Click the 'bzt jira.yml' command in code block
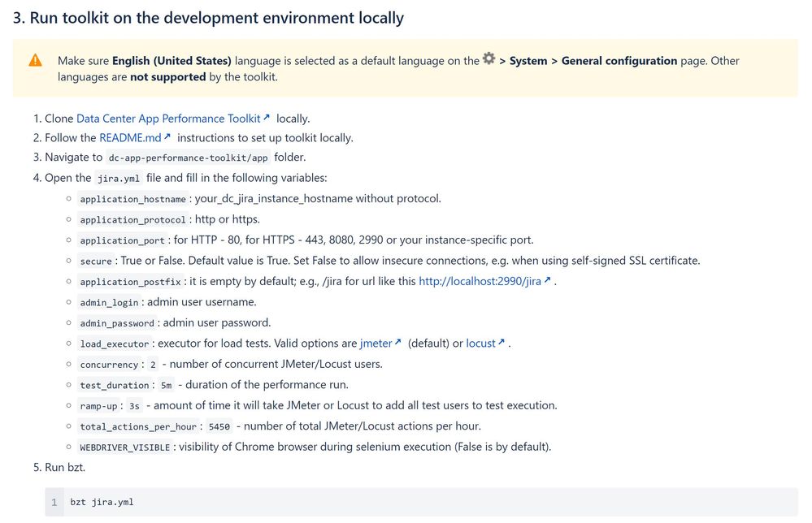 click(x=102, y=502)
